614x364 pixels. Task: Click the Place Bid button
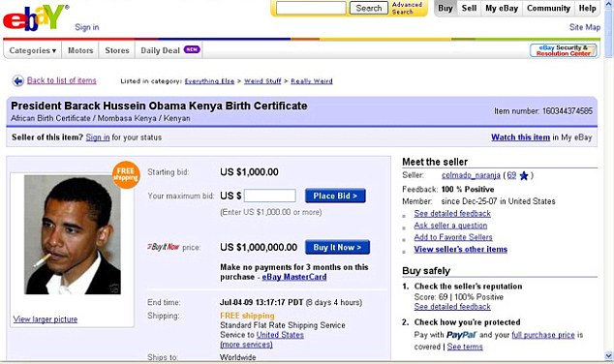point(335,196)
